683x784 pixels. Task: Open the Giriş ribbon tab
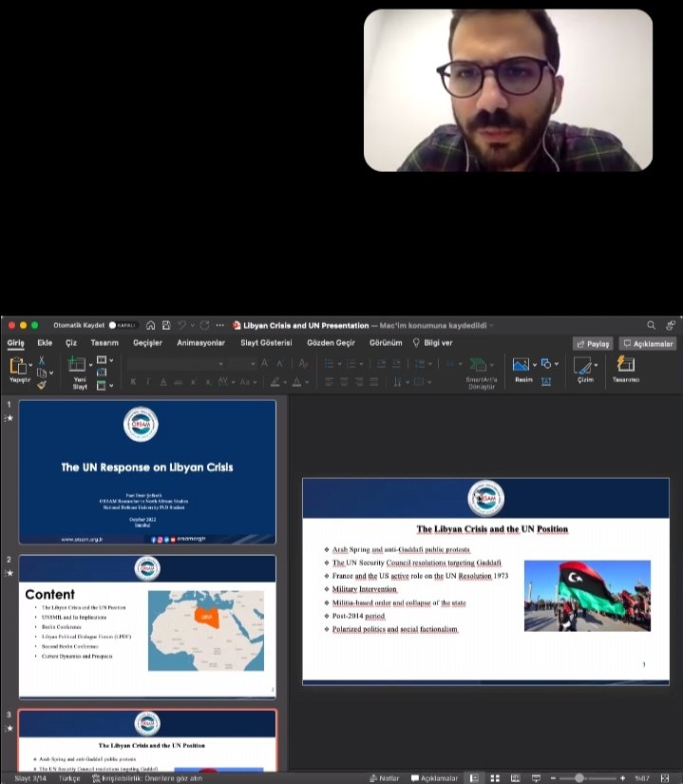(15, 343)
